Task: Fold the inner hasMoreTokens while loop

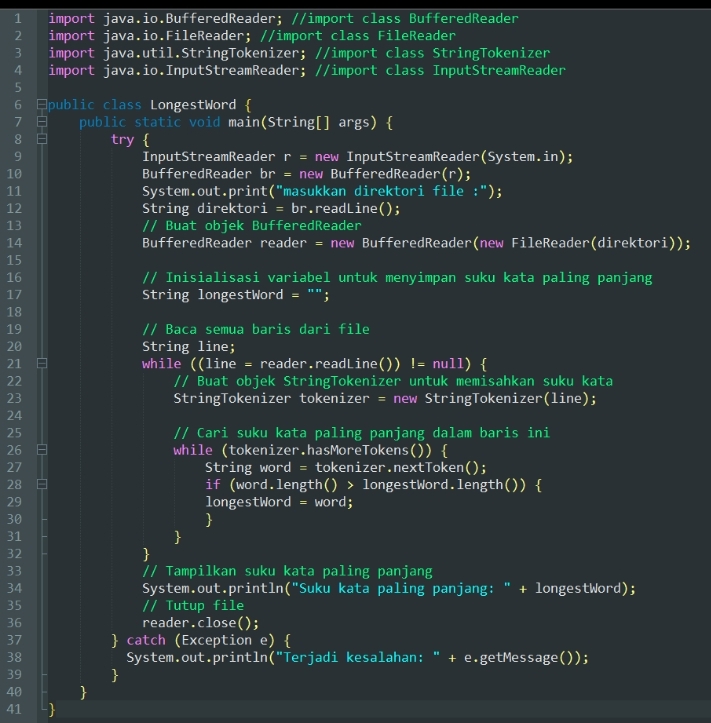Action: [40, 450]
